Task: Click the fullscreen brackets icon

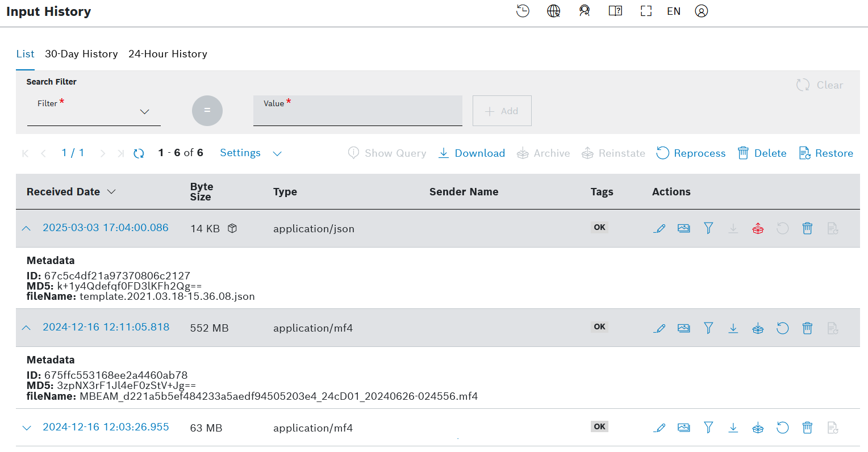Action: coord(646,11)
